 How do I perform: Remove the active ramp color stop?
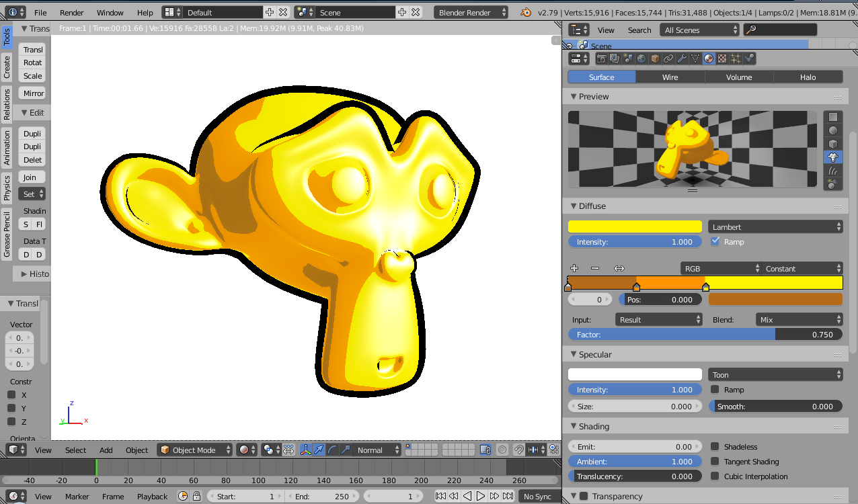[x=594, y=268]
